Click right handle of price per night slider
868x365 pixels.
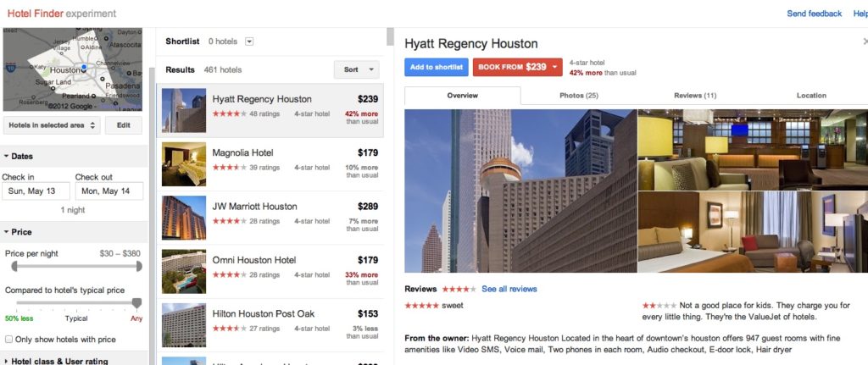[x=139, y=267]
